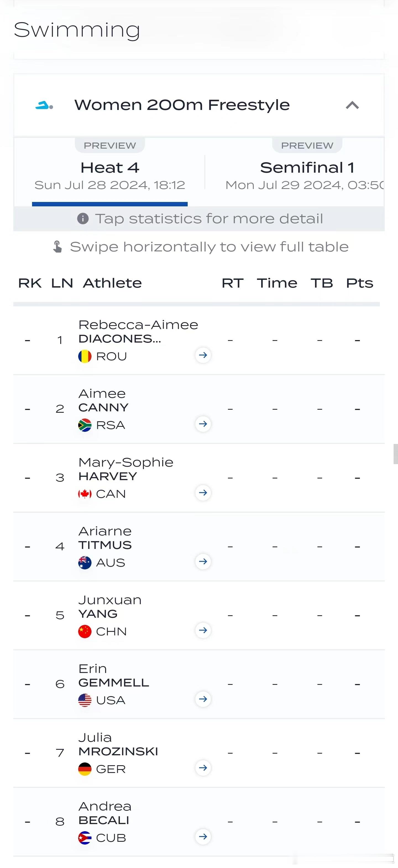Image resolution: width=398 pixels, height=868 pixels.
Task: Tap Erin Gemmell's arrow icon
Action: click(203, 699)
